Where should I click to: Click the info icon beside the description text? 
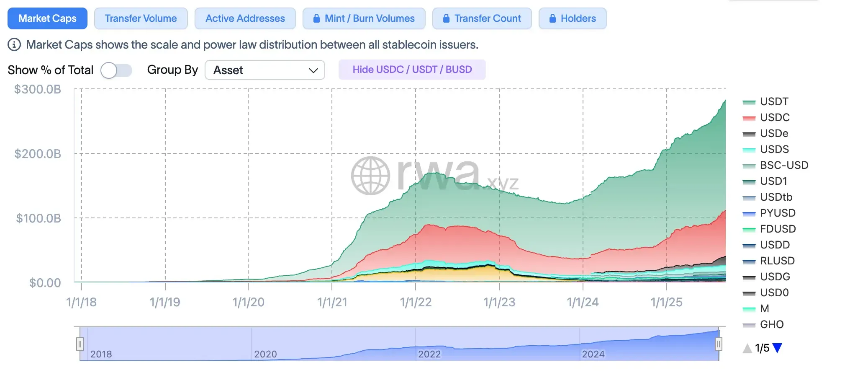tap(14, 44)
